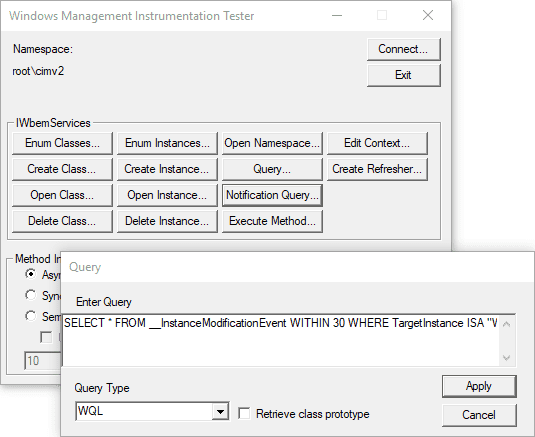Open the Query Type dropdown arrow
This screenshot has width=535, height=437.
220,412
